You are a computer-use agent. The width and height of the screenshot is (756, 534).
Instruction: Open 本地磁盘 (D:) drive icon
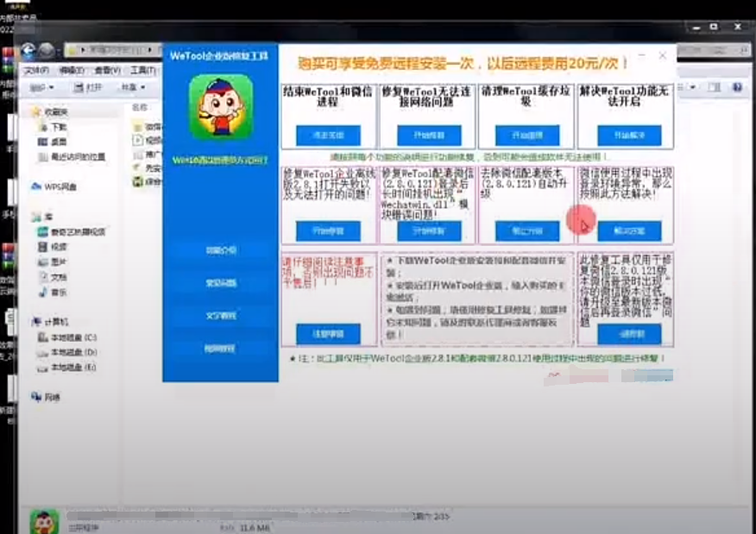click(x=43, y=352)
